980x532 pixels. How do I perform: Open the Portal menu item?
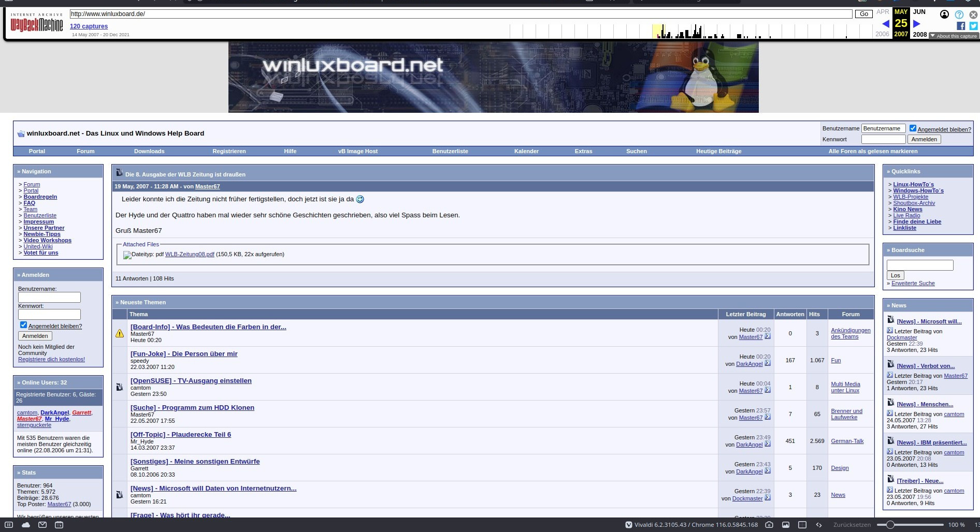coord(37,151)
